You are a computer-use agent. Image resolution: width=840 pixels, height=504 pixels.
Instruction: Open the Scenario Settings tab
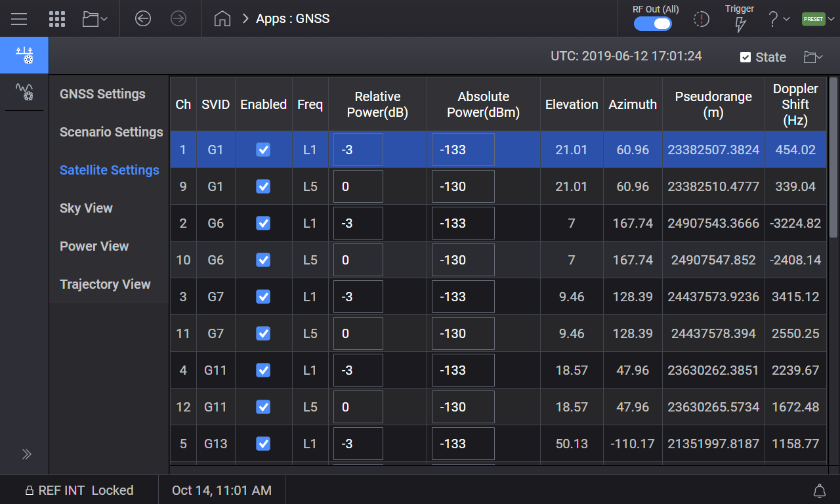tap(111, 132)
